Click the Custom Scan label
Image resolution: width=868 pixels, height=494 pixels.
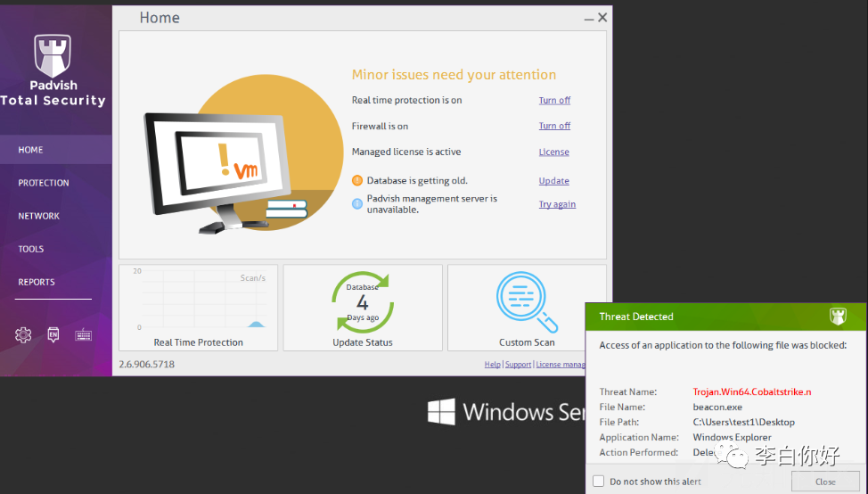tap(527, 342)
